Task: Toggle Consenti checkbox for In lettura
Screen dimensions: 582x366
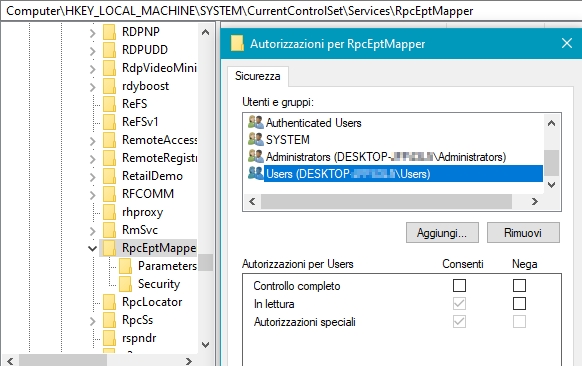Action: (460, 304)
